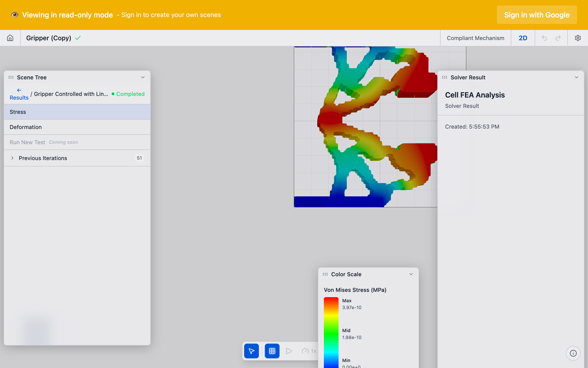Collapse the Scene Tree panel
Viewport: 588px width, 368px height.
[x=143, y=78]
